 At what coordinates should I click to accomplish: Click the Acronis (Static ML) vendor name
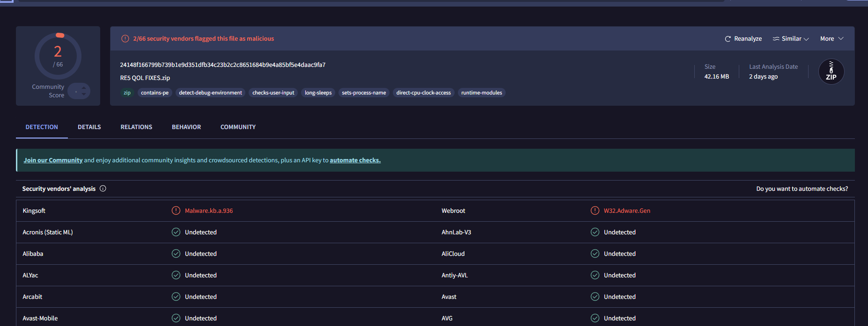(x=48, y=232)
